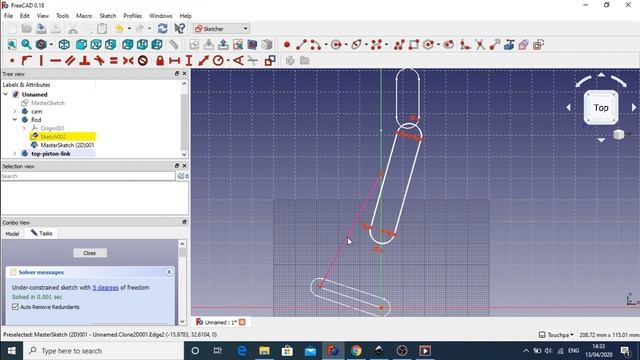
Task: Apply the Distance (length) constraint
Action: pyautogui.click(x=203, y=61)
